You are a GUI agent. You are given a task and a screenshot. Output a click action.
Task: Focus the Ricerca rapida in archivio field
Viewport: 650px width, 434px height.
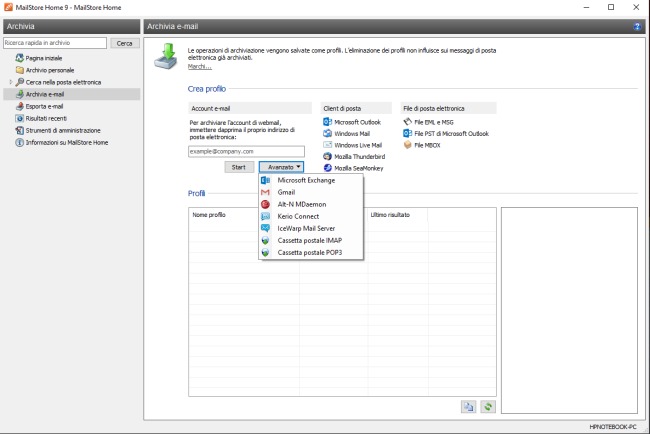[x=55, y=43]
